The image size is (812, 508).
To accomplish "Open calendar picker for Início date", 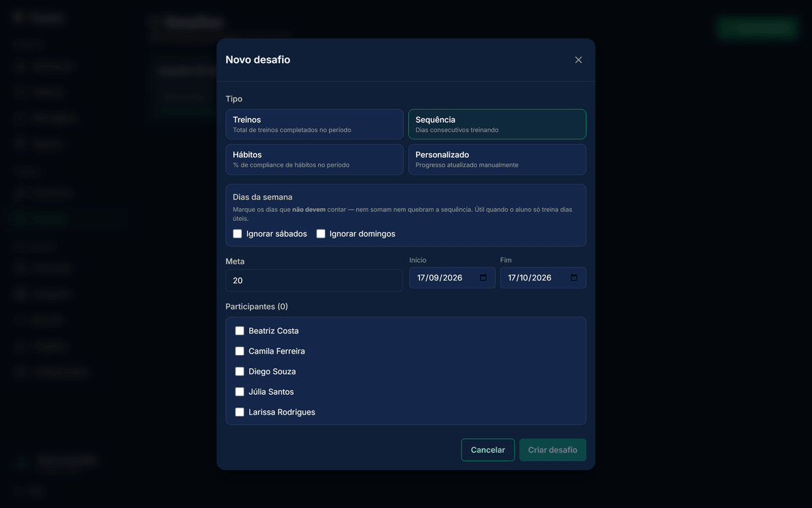I will 483,278.
